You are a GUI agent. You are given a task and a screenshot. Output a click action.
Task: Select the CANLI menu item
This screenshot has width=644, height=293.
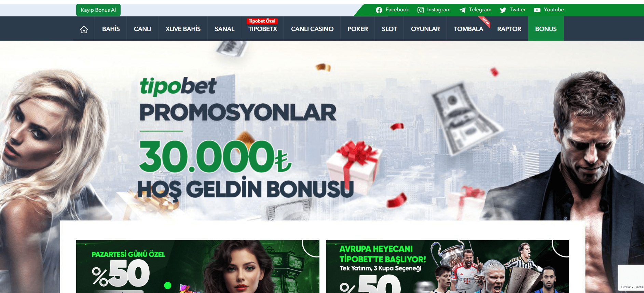tap(142, 29)
